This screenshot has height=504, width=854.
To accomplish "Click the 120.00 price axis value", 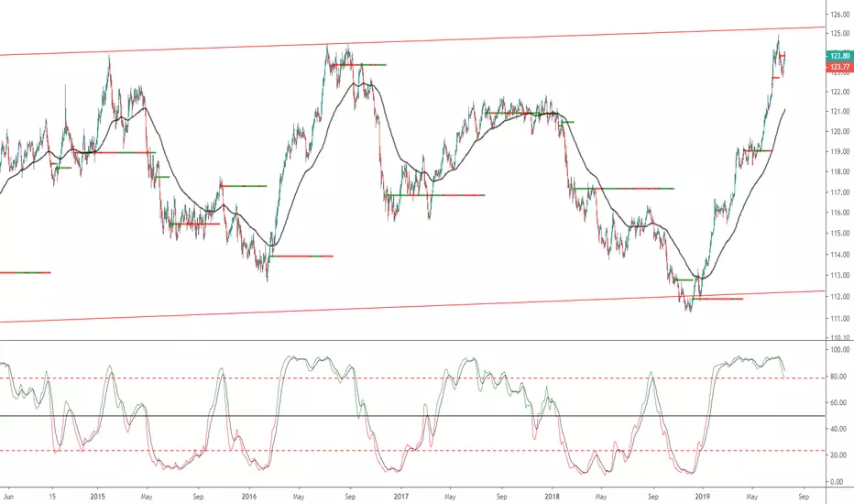I will (x=840, y=131).
